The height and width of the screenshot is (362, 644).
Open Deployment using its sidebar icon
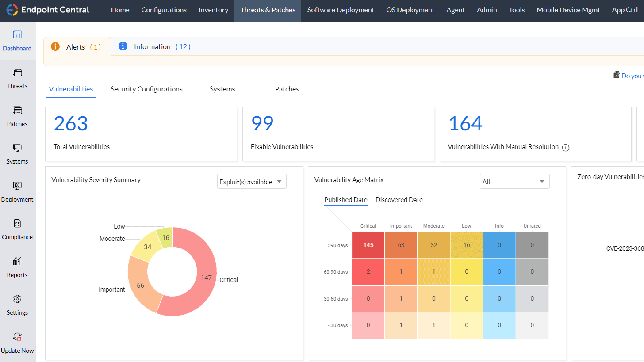(x=17, y=192)
